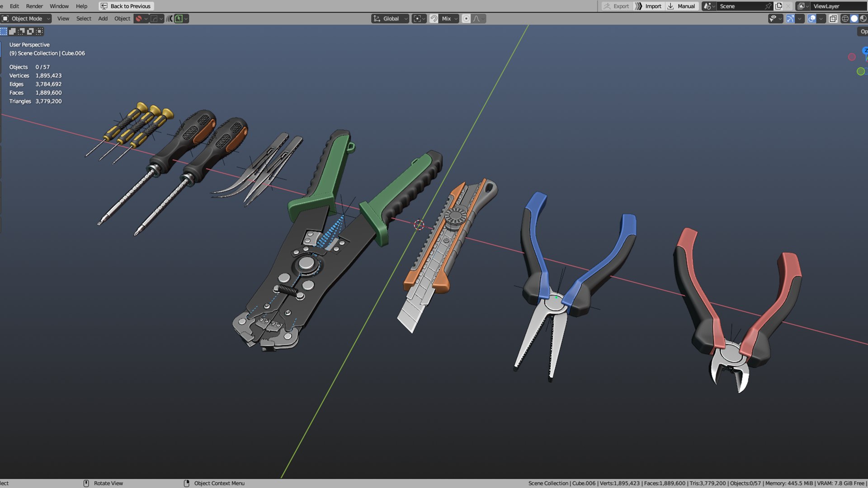Click the new scene duplicate icon
Screen dimensions: 868x488
(x=778, y=6)
